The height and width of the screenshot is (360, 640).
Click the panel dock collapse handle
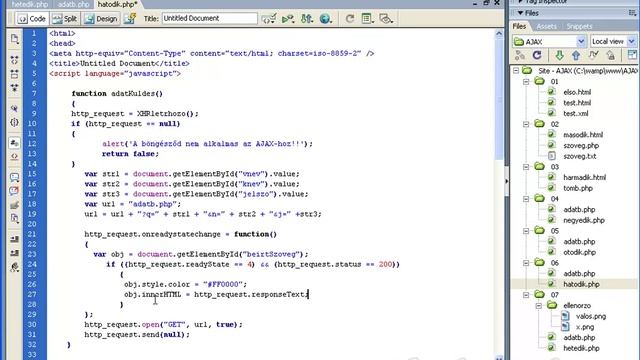click(x=507, y=181)
